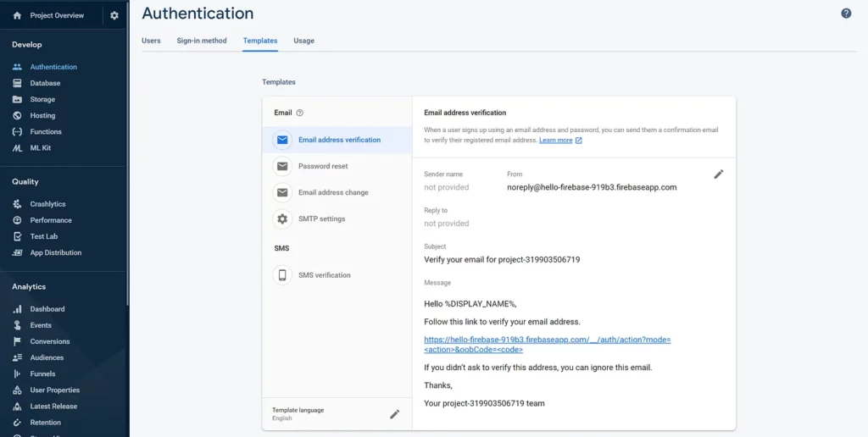Viewport: 868px width, 437px height.
Task: Click the firebaseapp.com verification URL link
Action: coord(547,345)
